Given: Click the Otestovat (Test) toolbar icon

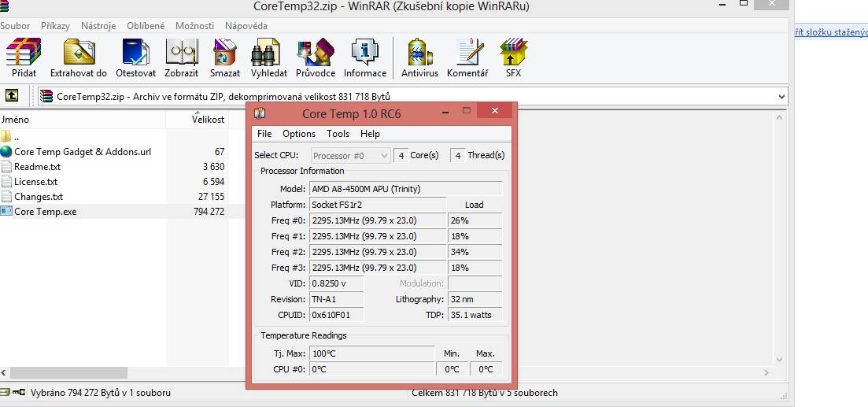Looking at the screenshot, I should click(x=135, y=52).
